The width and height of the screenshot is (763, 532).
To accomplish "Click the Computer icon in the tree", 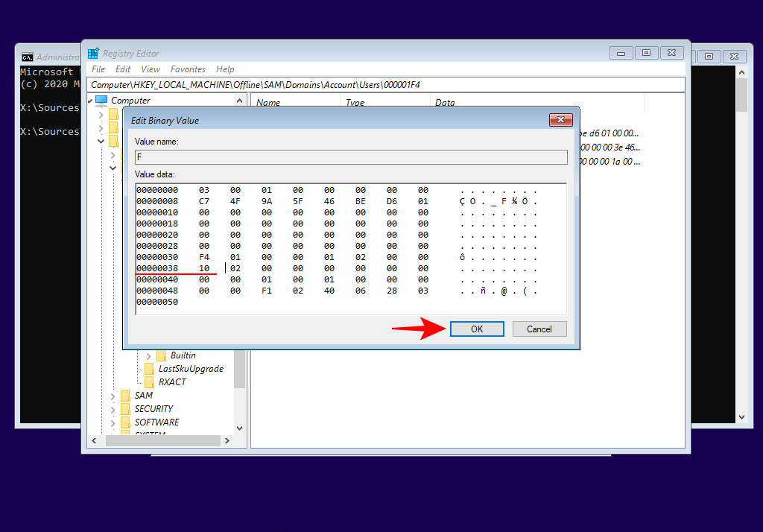I will (101, 101).
